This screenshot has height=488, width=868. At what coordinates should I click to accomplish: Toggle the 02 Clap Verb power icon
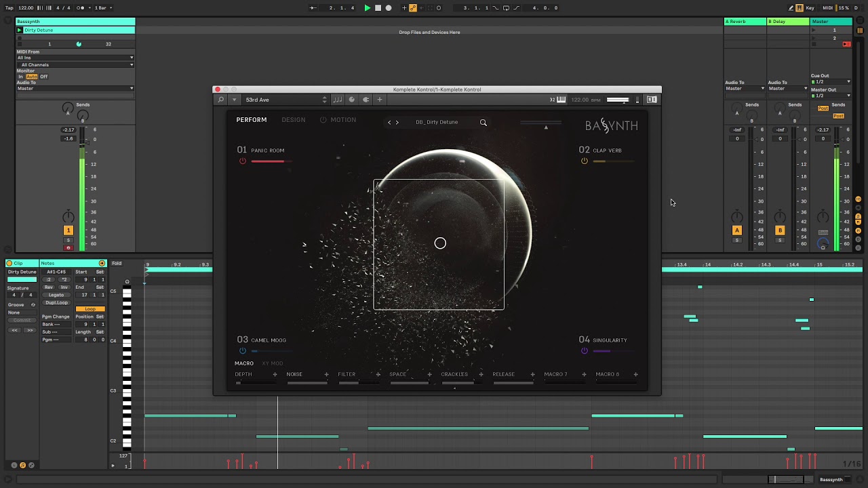585,161
